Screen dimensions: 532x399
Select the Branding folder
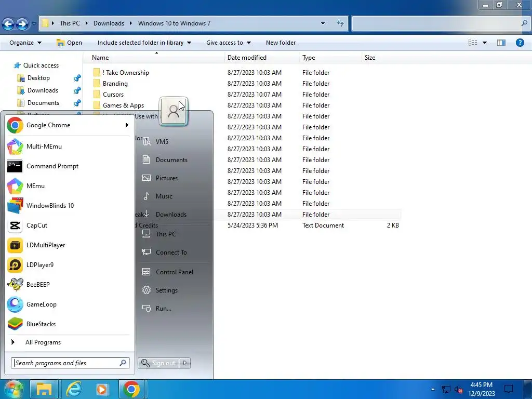click(115, 84)
